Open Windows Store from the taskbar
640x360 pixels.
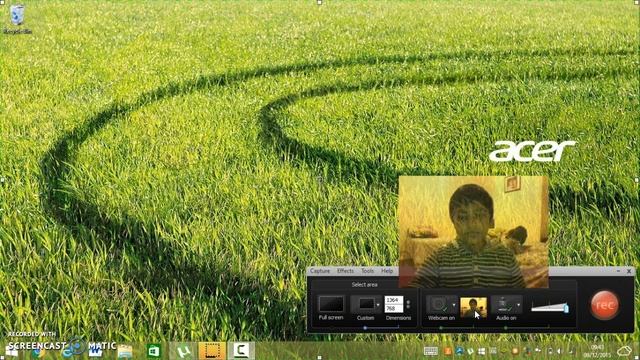154,351
